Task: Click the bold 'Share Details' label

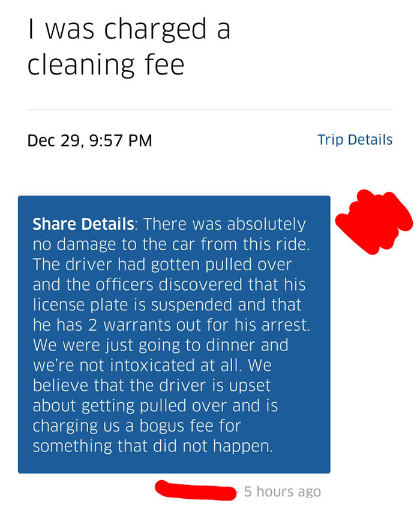Action: pyautogui.click(x=83, y=224)
